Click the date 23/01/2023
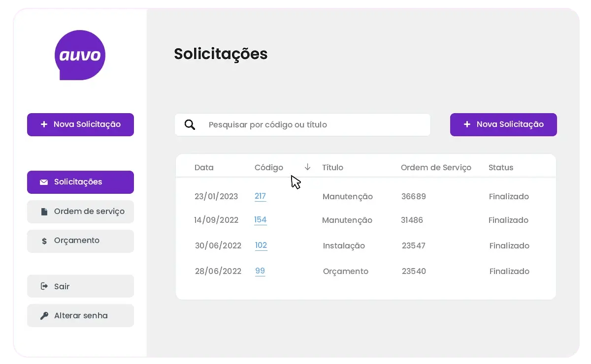The width and height of the screenshot is (591, 364). (x=216, y=196)
